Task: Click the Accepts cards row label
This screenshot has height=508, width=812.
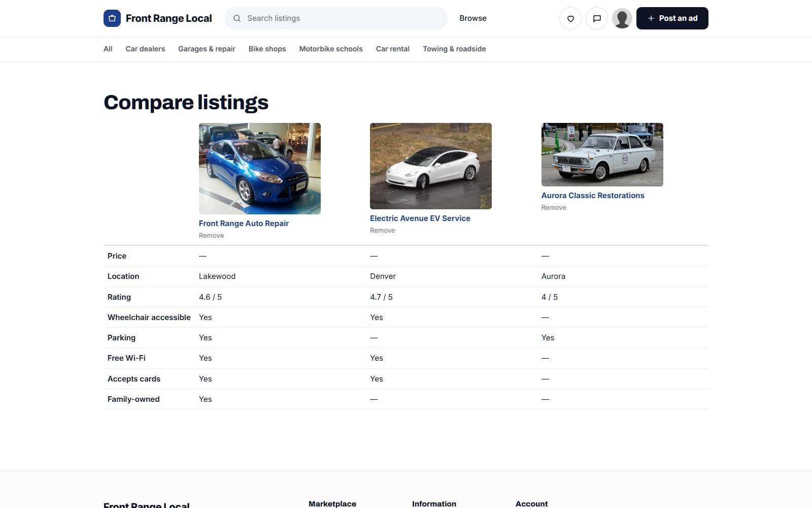Action: 134,379
